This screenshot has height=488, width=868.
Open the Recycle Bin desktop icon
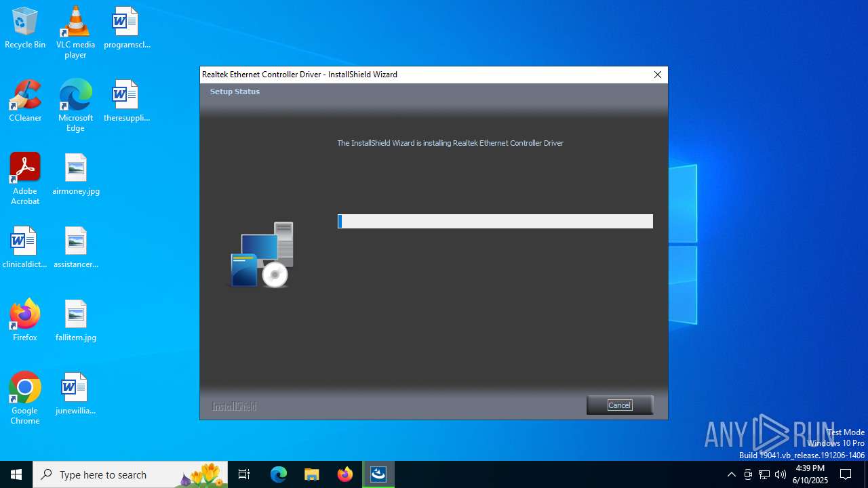[25, 28]
